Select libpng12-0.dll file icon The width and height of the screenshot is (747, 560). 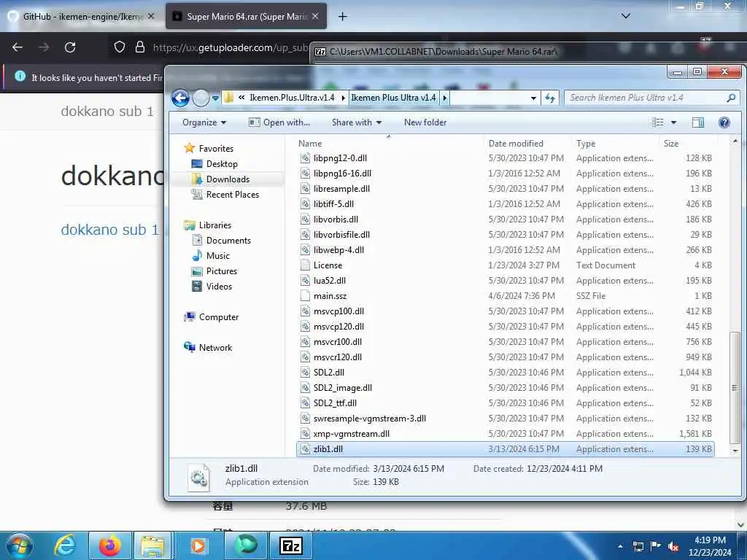[306, 158]
